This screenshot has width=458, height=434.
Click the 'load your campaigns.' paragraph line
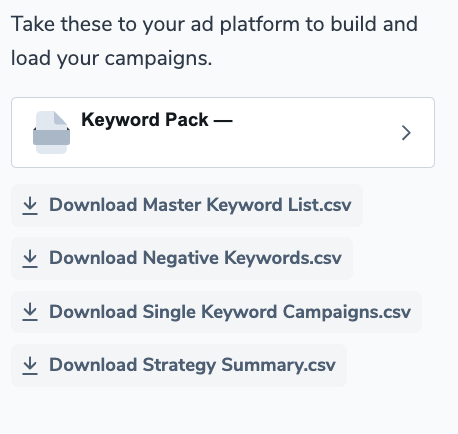pos(111,58)
